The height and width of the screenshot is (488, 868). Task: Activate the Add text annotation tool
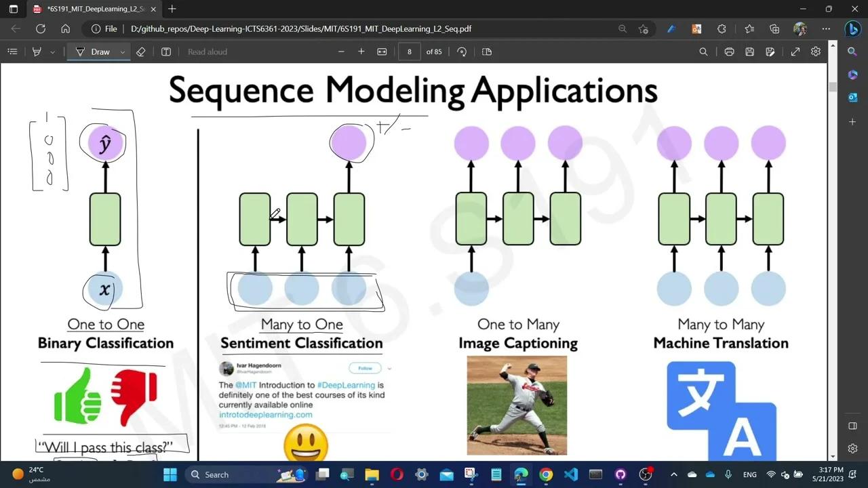click(x=166, y=52)
